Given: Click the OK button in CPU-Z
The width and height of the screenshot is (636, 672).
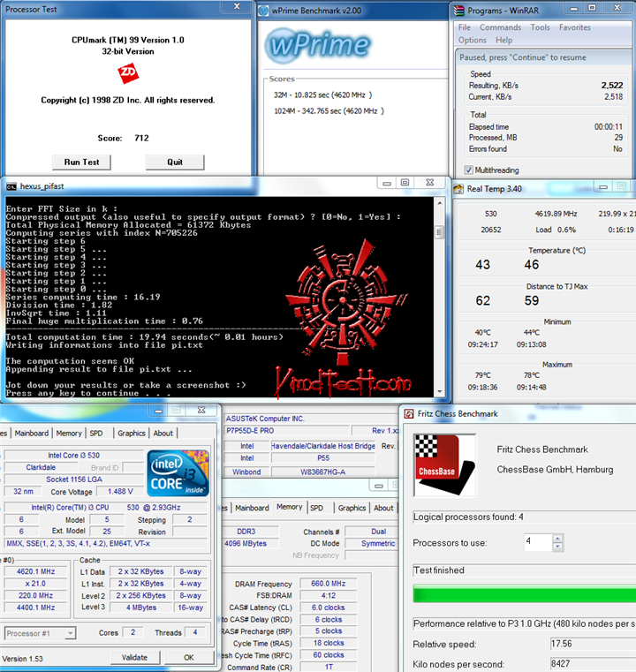Looking at the screenshot, I should (x=189, y=657).
